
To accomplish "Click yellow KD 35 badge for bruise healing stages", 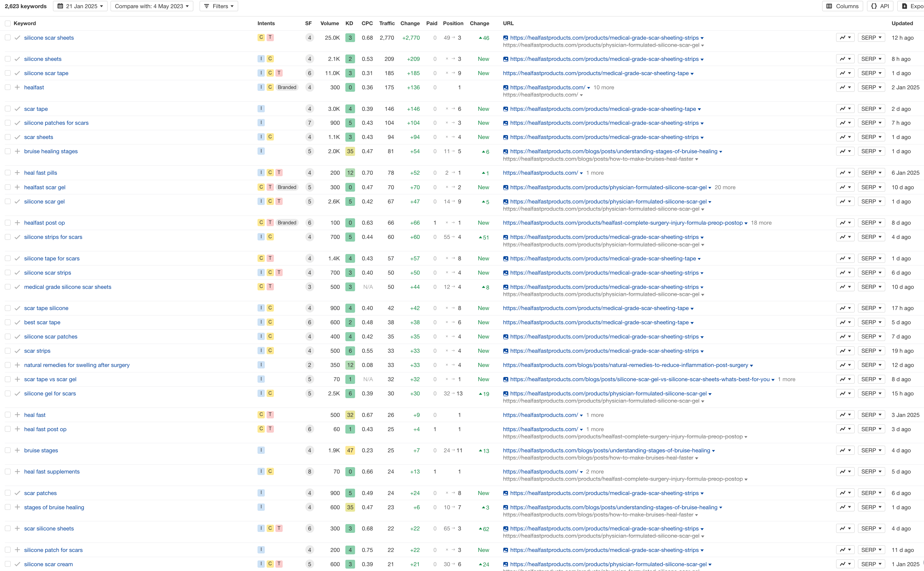I will click(350, 151).
